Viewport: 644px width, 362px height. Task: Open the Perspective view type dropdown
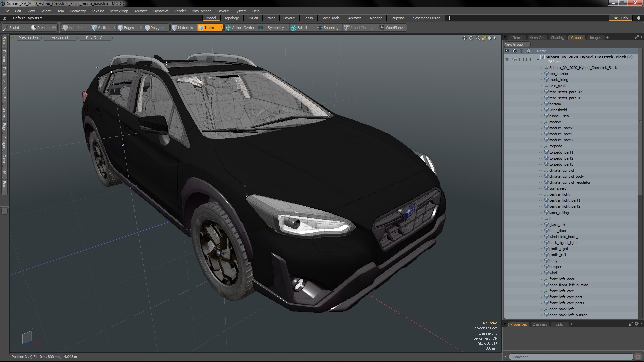(28, 38)
